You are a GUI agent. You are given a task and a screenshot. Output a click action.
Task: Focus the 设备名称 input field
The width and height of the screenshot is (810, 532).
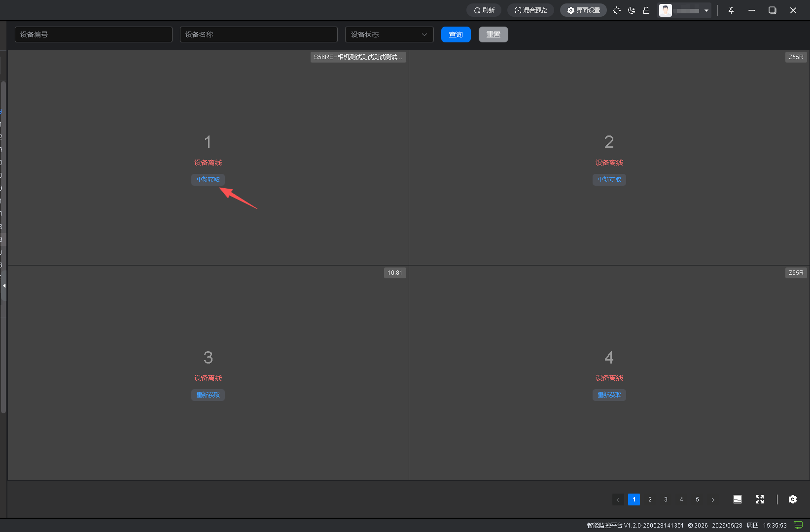259,34
